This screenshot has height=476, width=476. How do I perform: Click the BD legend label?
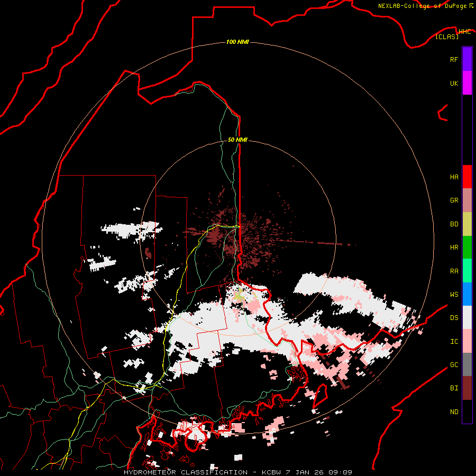point(454,224)
